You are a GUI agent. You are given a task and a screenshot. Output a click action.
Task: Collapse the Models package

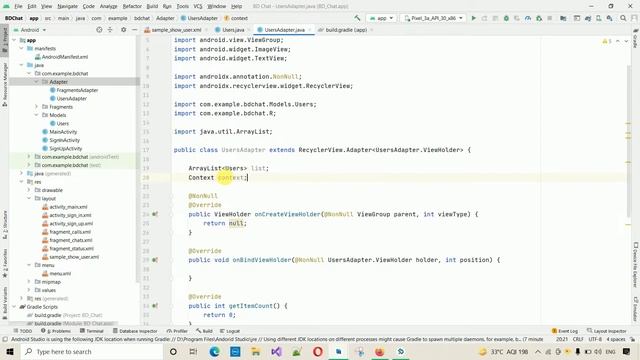pos(36,115)
